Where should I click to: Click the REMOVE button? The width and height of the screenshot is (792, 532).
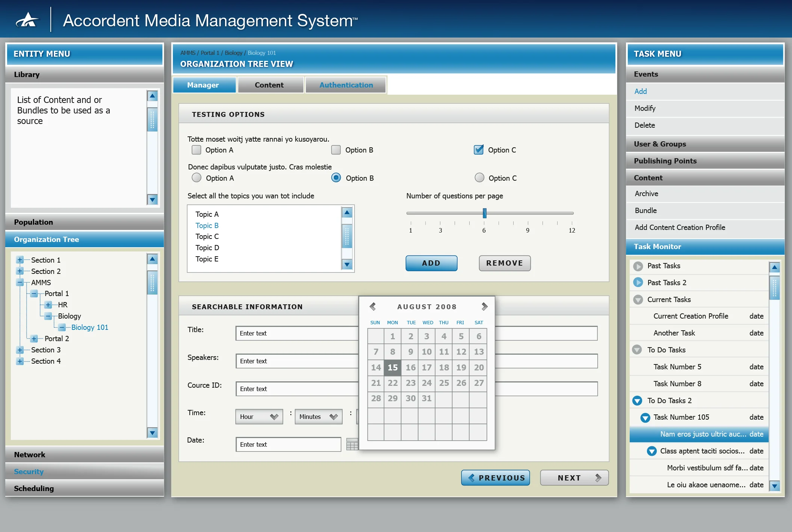click(x=505, y=263)
